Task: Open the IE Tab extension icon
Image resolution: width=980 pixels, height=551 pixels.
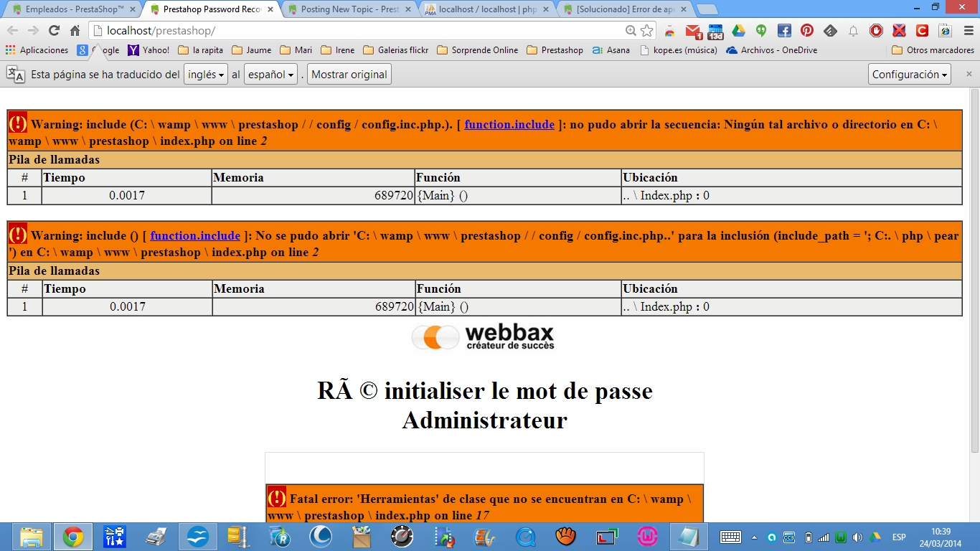Action: (945, 31)
